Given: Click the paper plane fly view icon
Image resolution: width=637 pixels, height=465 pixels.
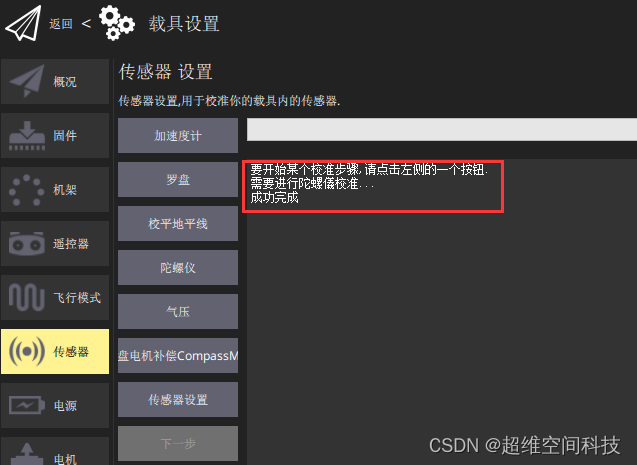Looking at the screenshot, I should click(x=23, y=23).
